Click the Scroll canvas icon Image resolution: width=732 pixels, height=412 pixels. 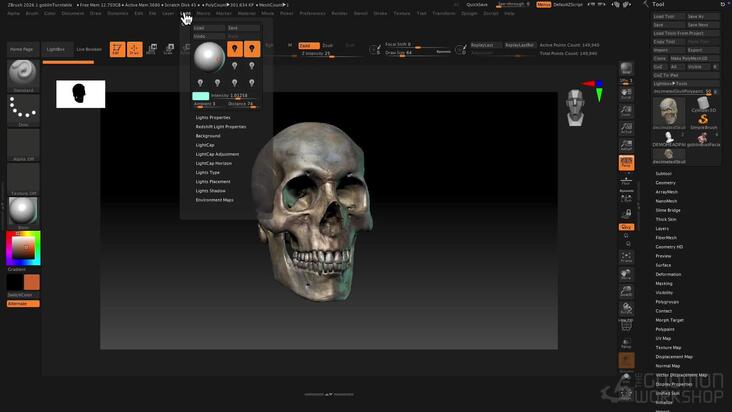pos(626,94)
